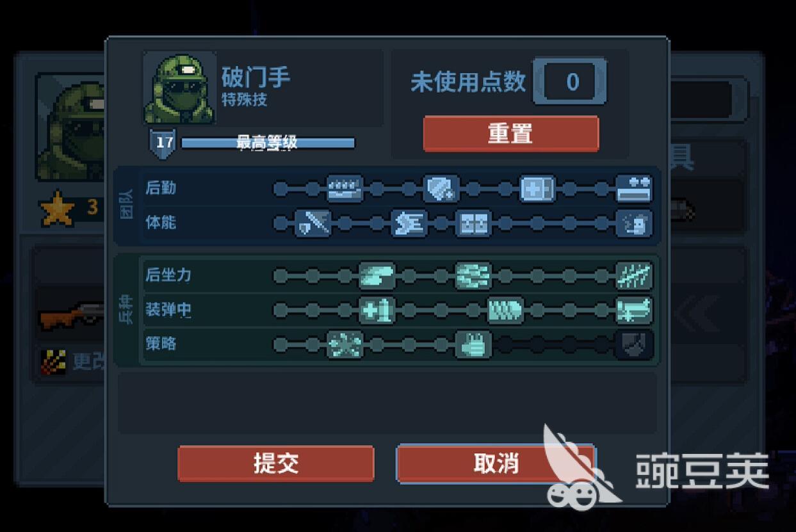Select the 团队 skill group label
796x532 pixels.
pyautogui.click(x=127, y=206)
